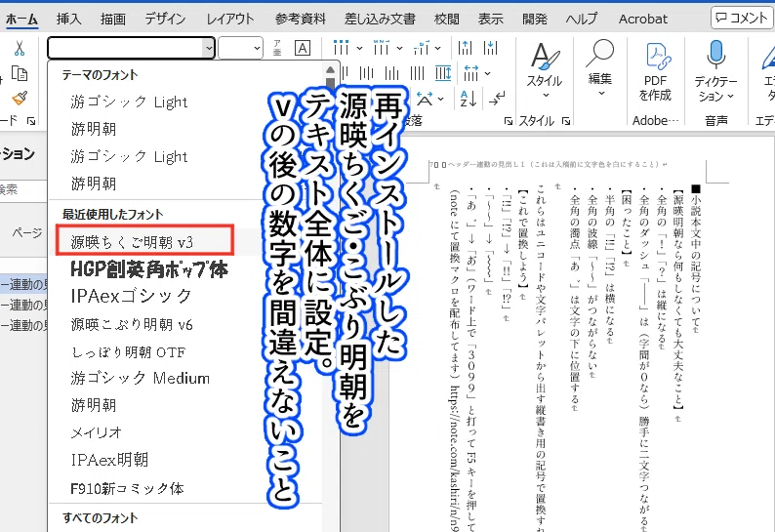This screenshot has width=775, height=532.
Task: Switch to the 表示 tab
Action: coord(491,19)
